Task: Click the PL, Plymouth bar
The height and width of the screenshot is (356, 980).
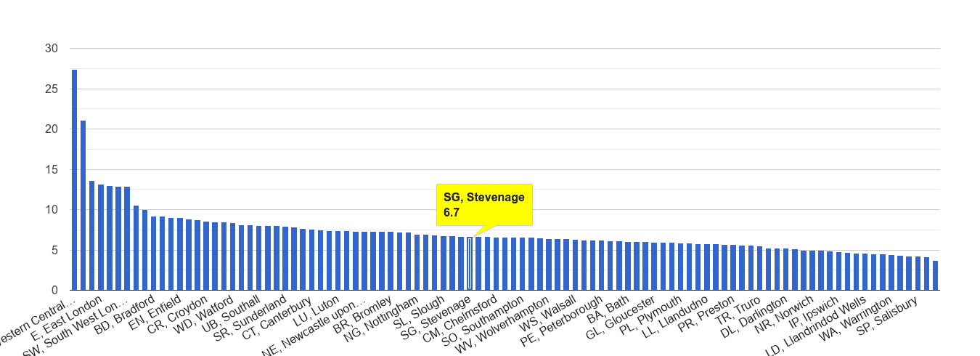Action: tap(680, 267)
